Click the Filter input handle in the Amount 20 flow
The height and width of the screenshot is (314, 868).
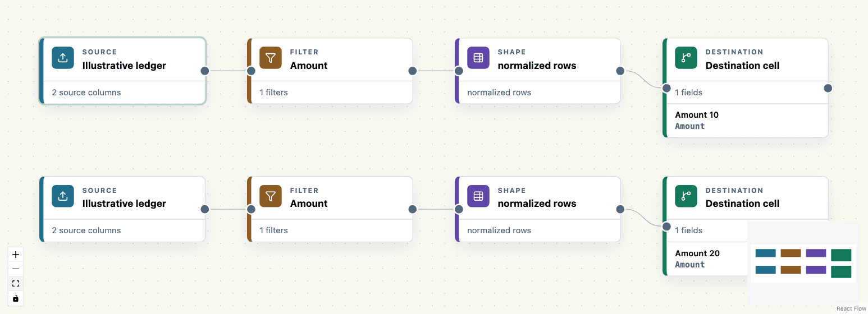[x=251, y=209]
